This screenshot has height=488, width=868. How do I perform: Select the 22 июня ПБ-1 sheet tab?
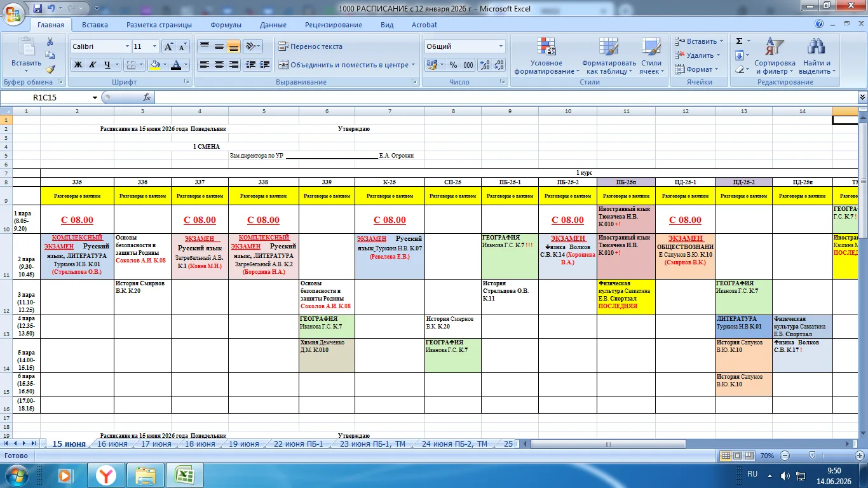pos(299,444)
